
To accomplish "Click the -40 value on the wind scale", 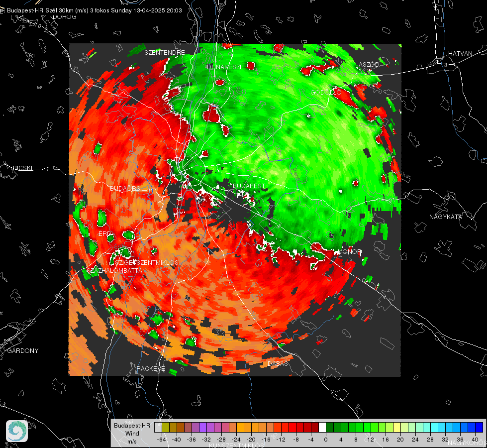I will [177, 440].
